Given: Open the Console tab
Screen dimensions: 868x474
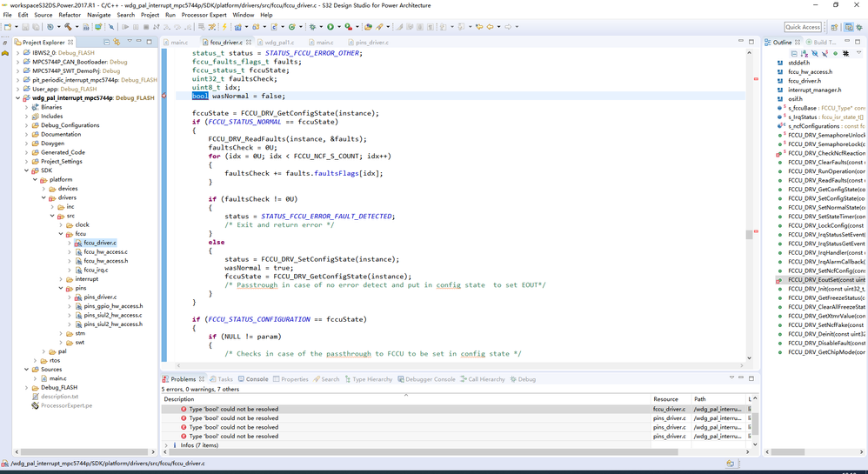Looking at the screenshot, I should (x=254, y=379).
